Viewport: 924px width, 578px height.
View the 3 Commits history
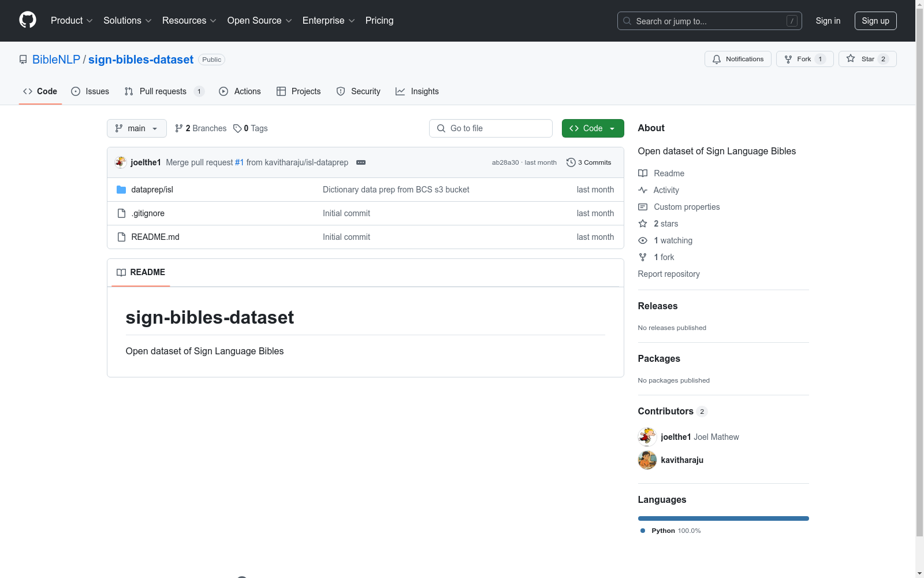click(589, 162)
